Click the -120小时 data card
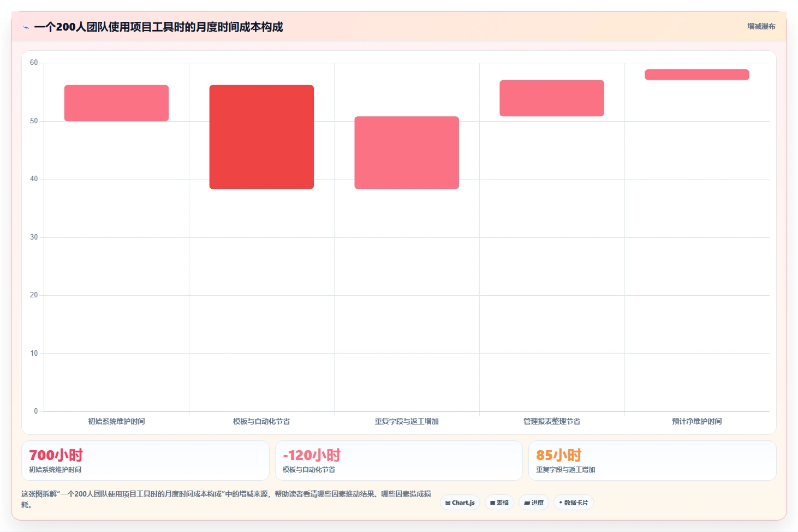The width and height of the screenshot is (798, 532). (x=399, y=461)
